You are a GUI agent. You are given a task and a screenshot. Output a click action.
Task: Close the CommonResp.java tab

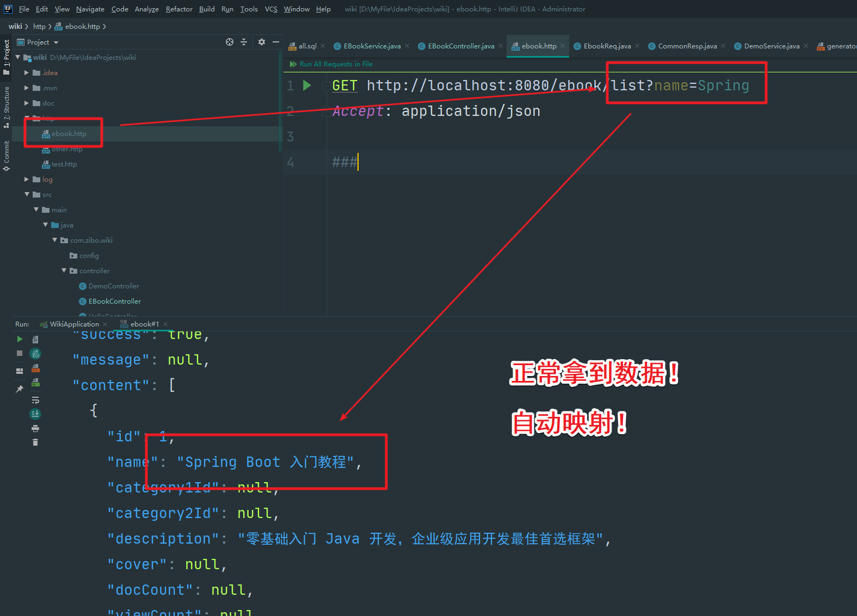point(723,46)
